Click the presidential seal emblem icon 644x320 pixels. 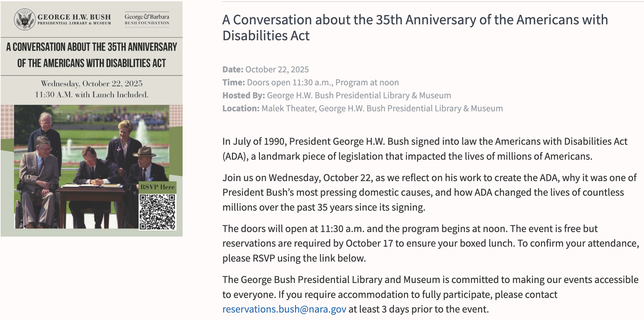pyautogui.click(x=25, y=19)
